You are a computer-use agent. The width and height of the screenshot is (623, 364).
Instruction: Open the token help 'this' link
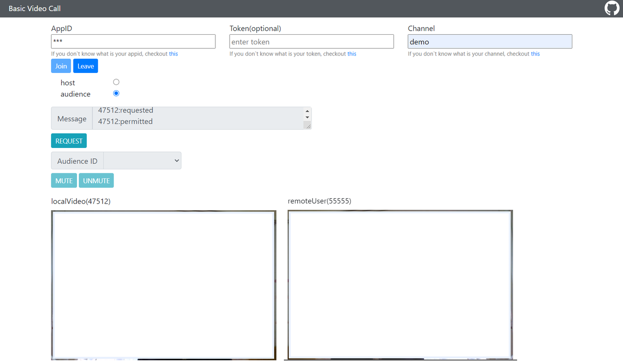(x=352, y=54)
